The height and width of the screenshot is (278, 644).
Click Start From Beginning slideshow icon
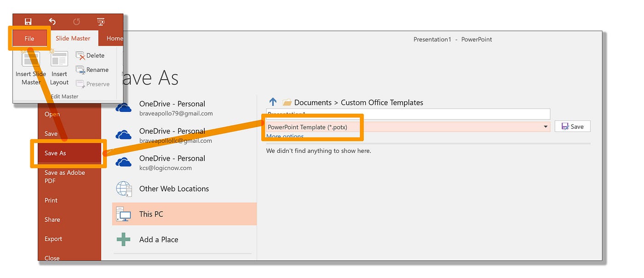pos(101,22)
